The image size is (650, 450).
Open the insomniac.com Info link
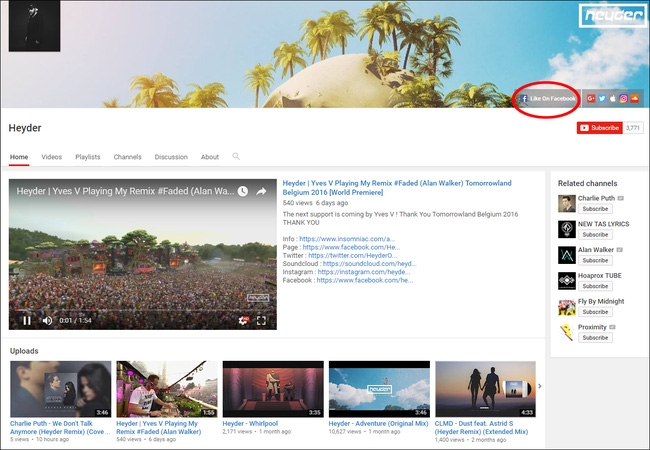click(x=347, y=239)
